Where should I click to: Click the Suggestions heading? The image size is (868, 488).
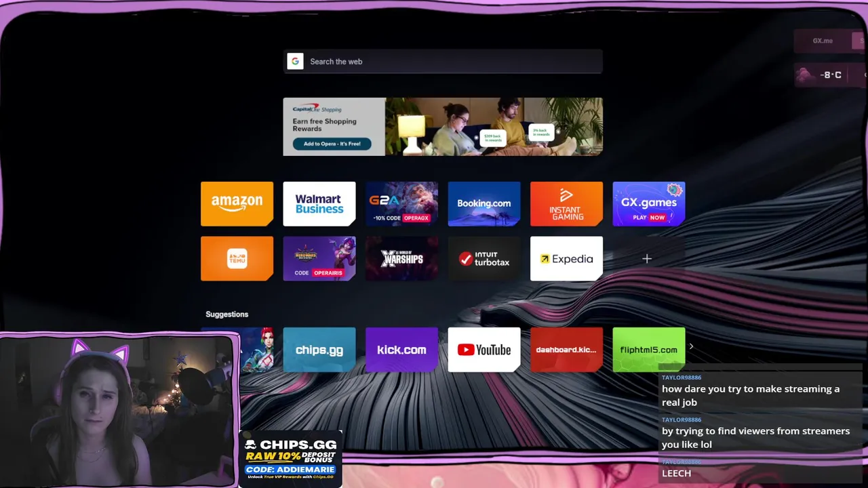coord(227,314)
